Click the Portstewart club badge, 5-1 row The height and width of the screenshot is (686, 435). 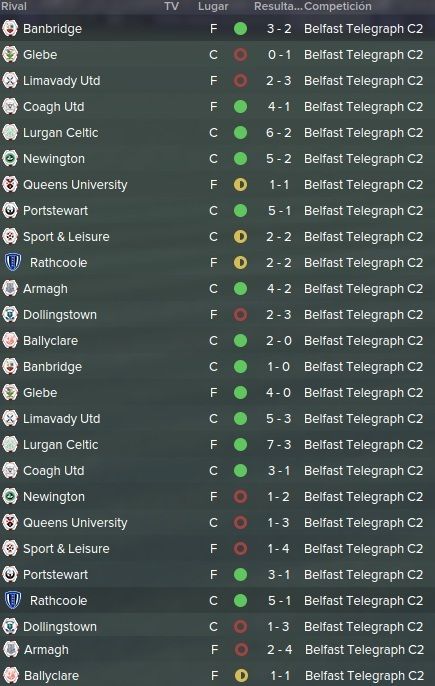click(10, 210)
